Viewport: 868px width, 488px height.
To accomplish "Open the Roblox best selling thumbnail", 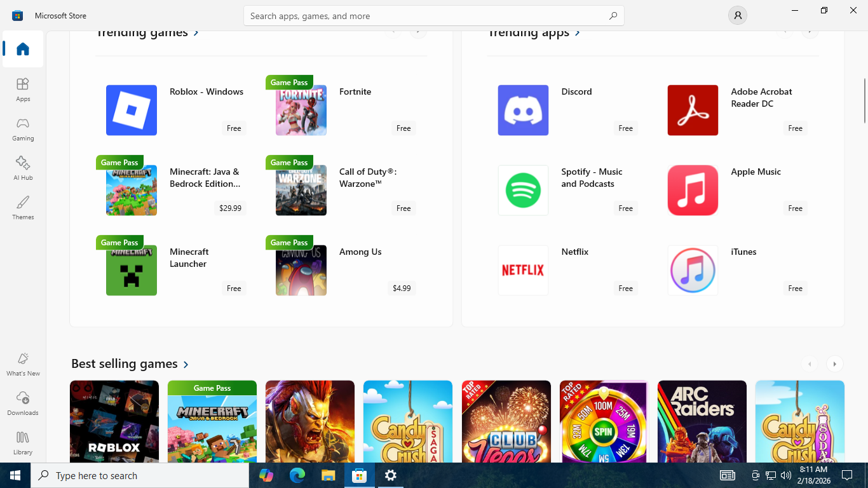I will (x=114, y=421).
